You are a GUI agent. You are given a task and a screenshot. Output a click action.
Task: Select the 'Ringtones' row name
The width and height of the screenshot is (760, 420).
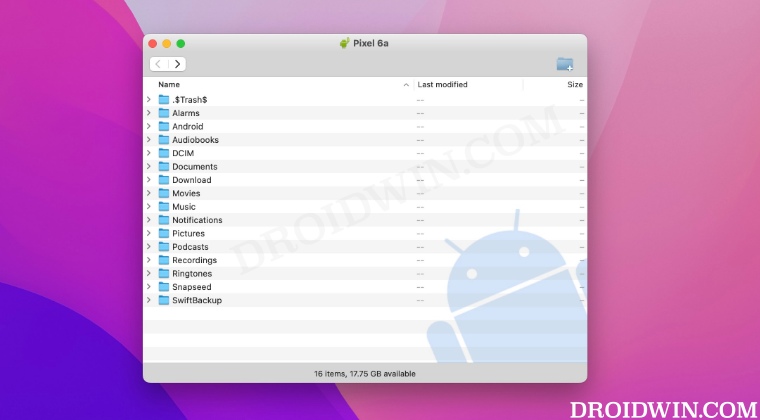pos(192,274)
